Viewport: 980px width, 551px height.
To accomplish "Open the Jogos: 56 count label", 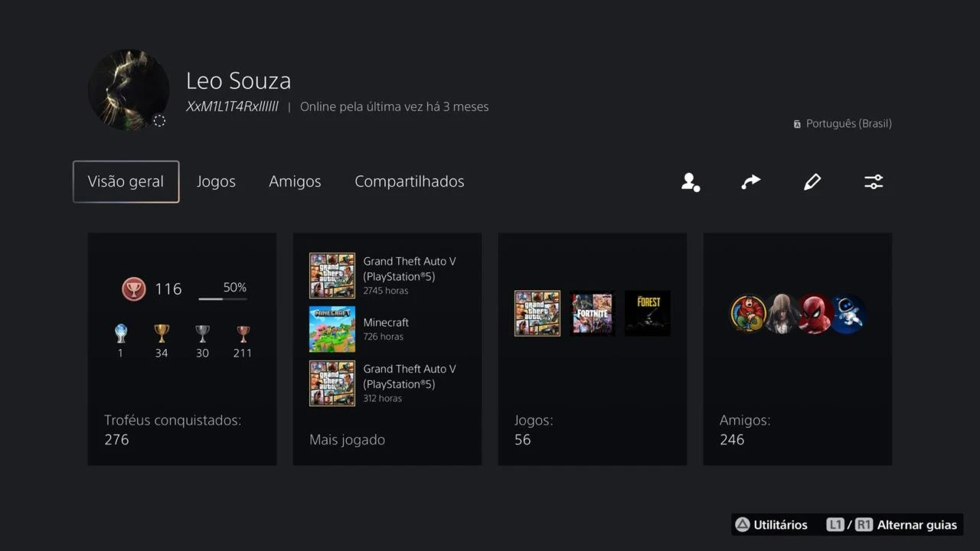I will [x=534, y=430].
